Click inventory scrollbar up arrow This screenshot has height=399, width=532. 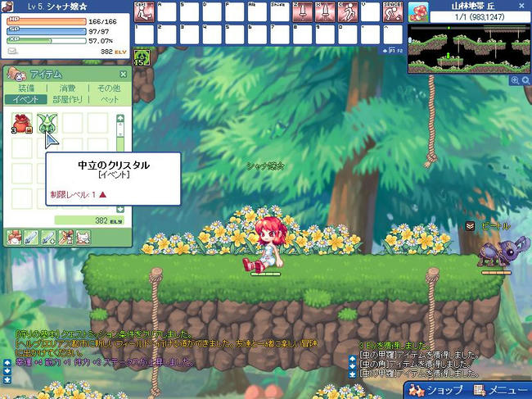tap(120, 118)
